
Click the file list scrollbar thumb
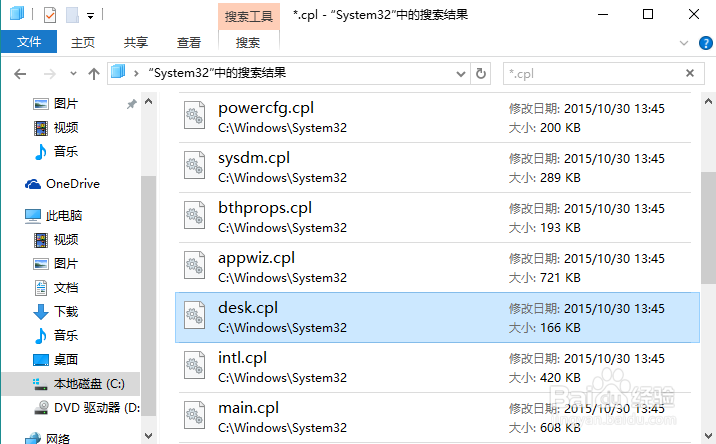pyautogui.click(x=708, y=228)
